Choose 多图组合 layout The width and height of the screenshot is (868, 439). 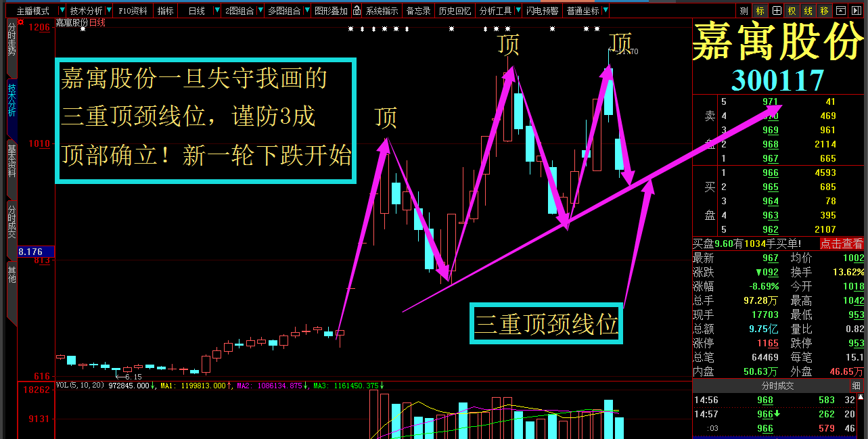284,11
